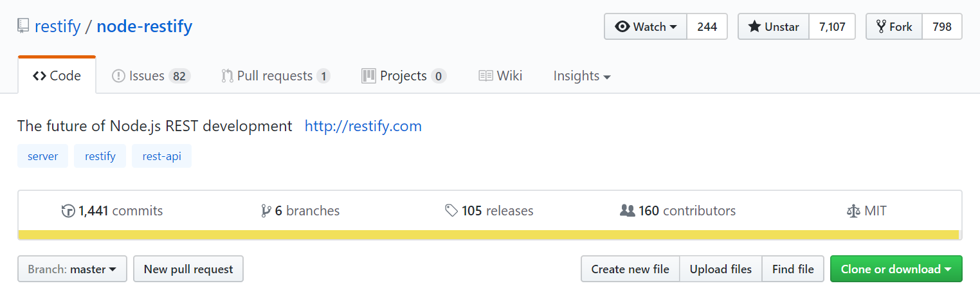View the 105 releases page
The height and width of the screenshot is (288, 980).
[489, 211]
